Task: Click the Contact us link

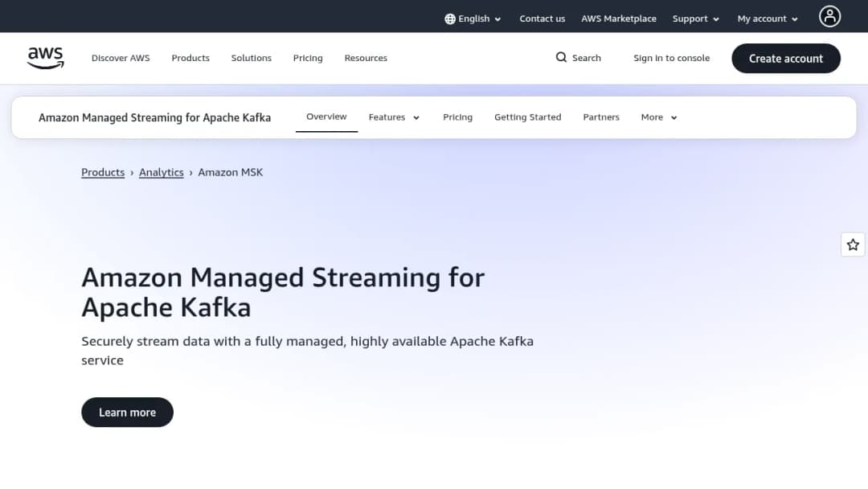Action: [542, 18]
